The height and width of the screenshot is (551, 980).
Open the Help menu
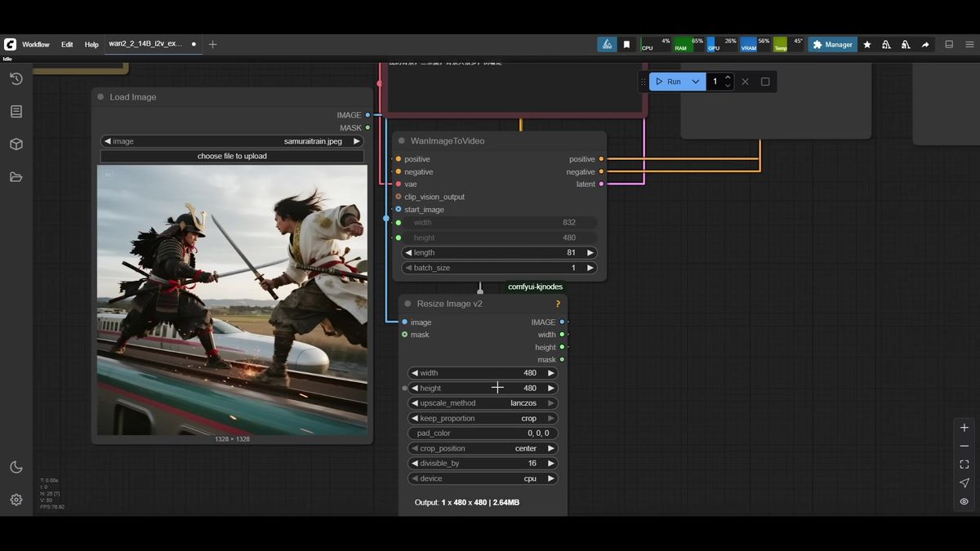[x=91, y=44]
